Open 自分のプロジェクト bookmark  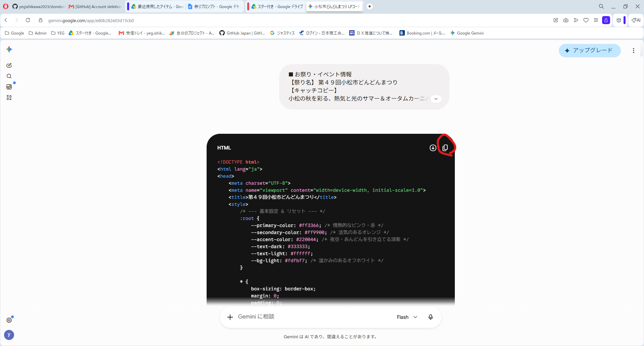pos(192,33)
